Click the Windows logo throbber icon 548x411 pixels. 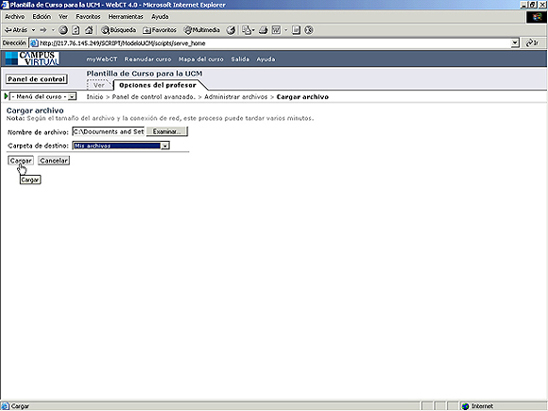click(x=536, y=17)
